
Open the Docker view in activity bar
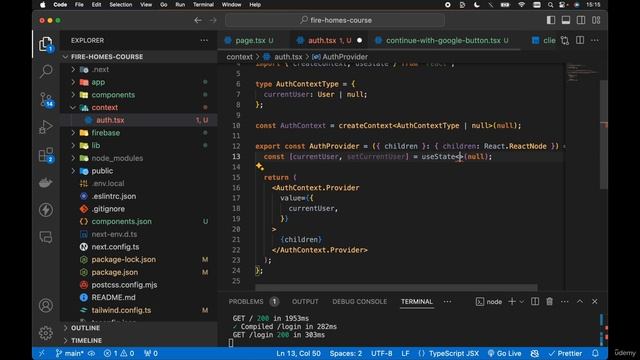click(x=46, y=182)
